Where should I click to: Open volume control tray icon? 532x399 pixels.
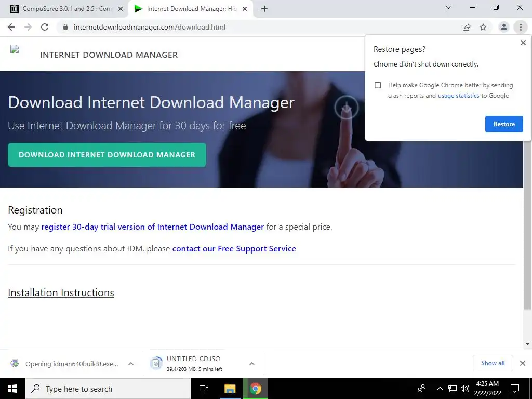point(465,389)
